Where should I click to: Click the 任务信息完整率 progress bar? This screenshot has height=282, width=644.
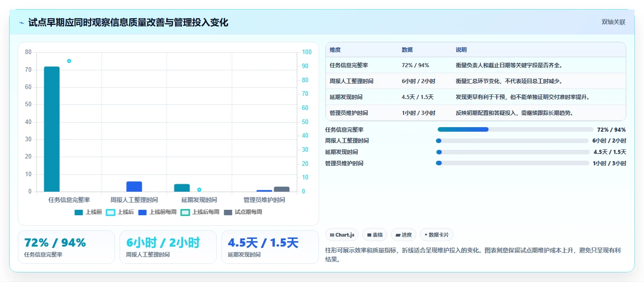coord(515,129)
